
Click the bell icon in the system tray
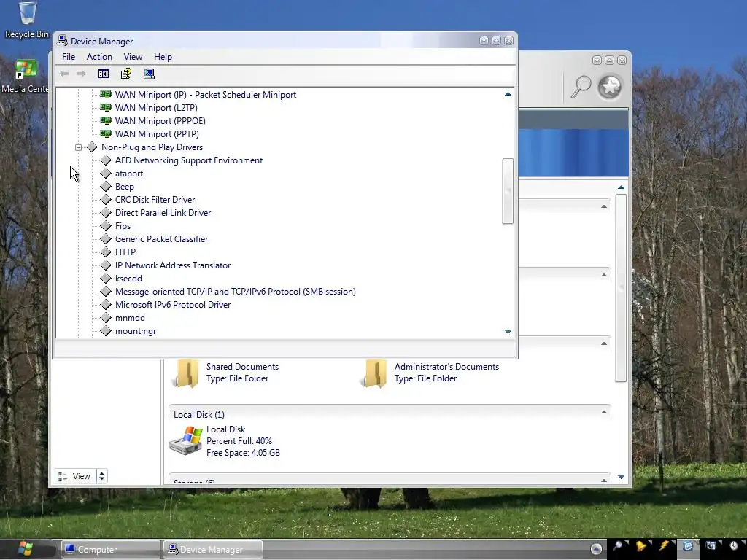click(641, 545)
